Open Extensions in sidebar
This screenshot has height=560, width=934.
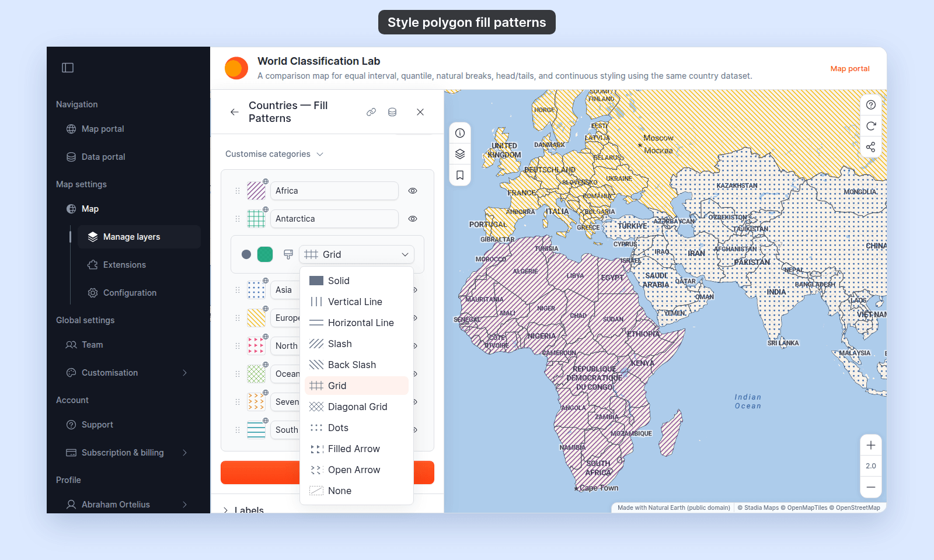coord(139,265)
